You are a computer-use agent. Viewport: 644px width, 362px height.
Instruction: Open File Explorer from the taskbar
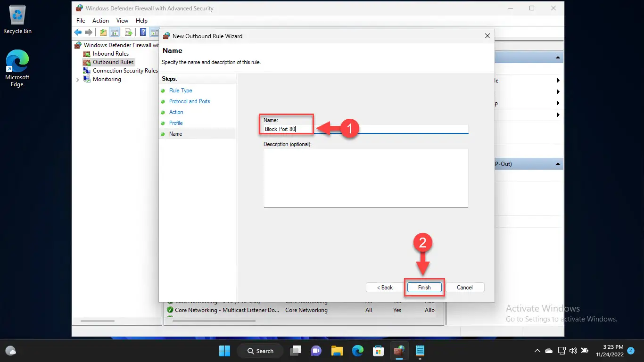click(x=337, y=351)
